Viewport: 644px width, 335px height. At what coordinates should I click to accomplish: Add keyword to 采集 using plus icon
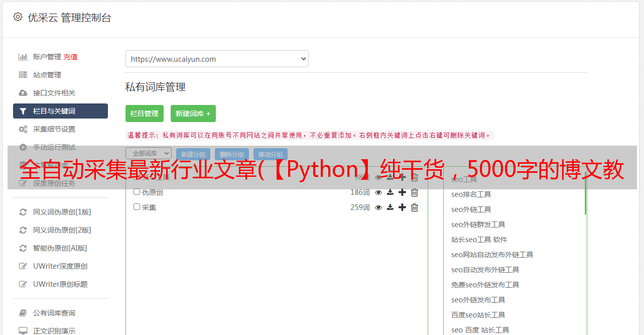coord(402,207)
